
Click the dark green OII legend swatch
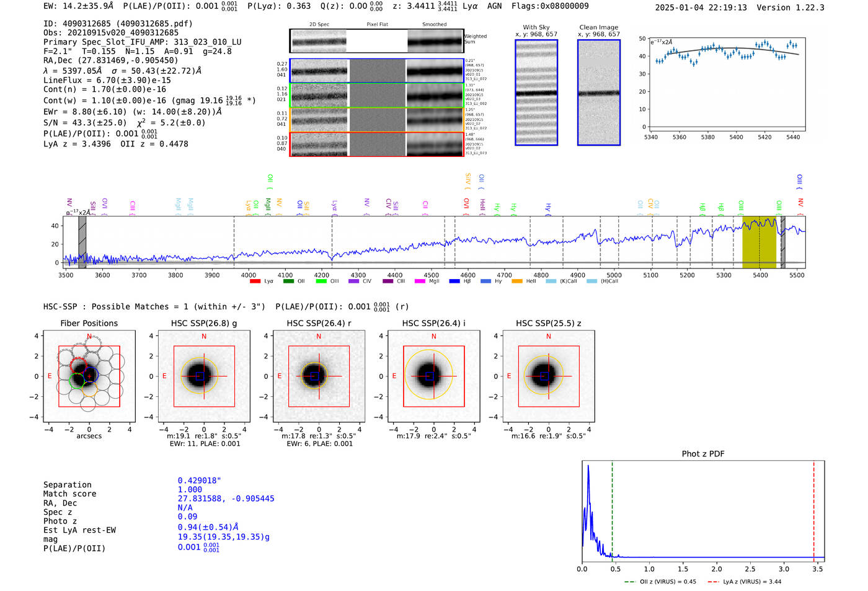point(288,282)
